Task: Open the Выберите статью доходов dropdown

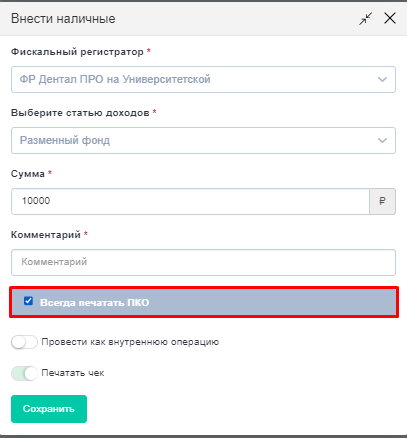Action: coord(203,140)
